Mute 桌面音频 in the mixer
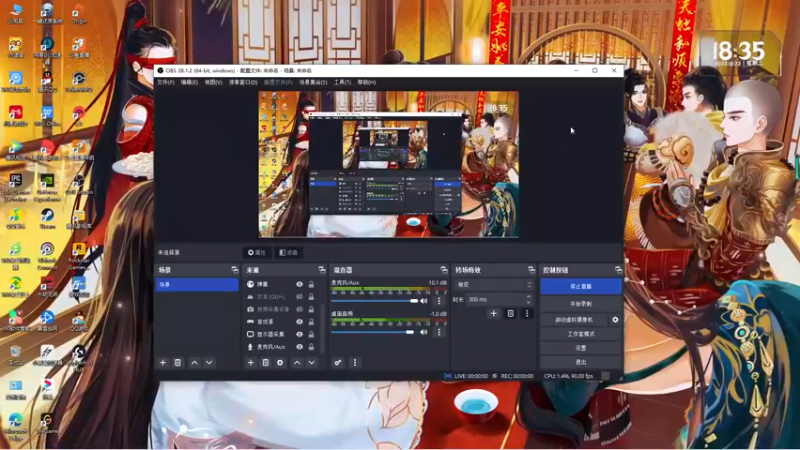This screenshot has height=450, width=800. point(423,332)
